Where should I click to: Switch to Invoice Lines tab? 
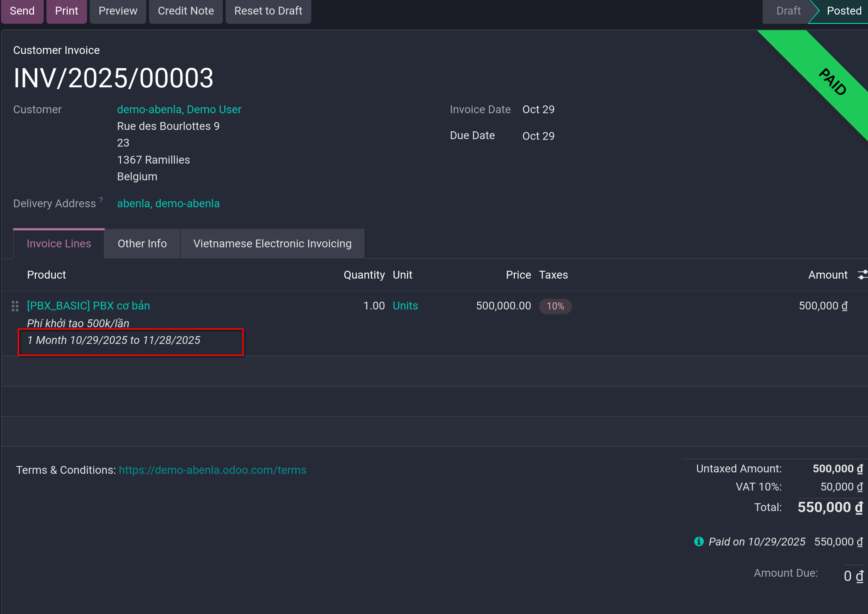click(x=59, y=243)
